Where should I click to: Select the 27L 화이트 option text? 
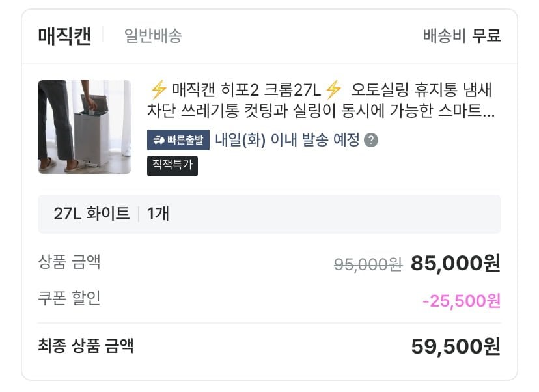click(92, 214)
